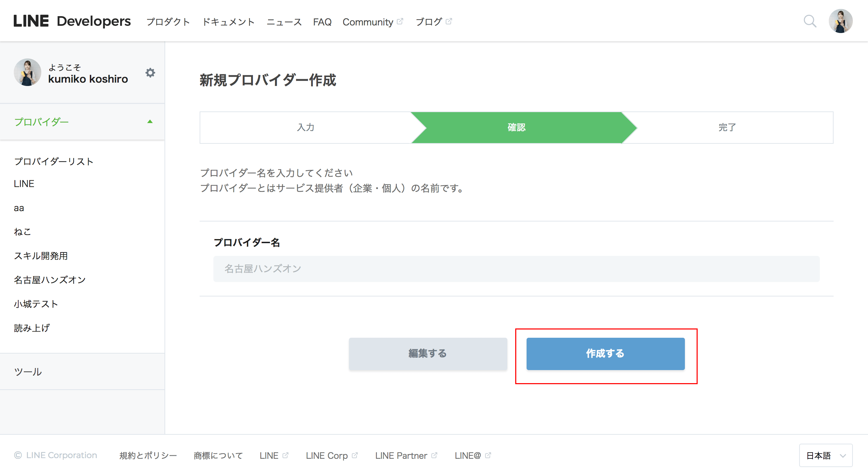Select スキル開発用 provider in sidebar

tap(41, 256)
